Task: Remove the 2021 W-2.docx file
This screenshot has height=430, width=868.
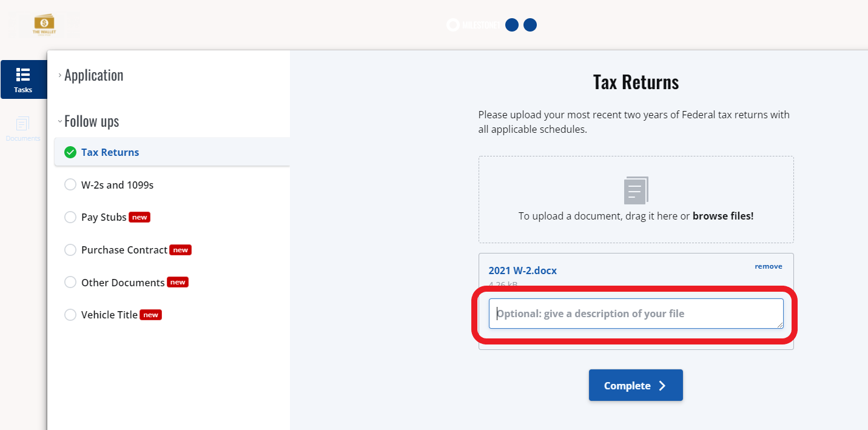Action: coord(769,266)
